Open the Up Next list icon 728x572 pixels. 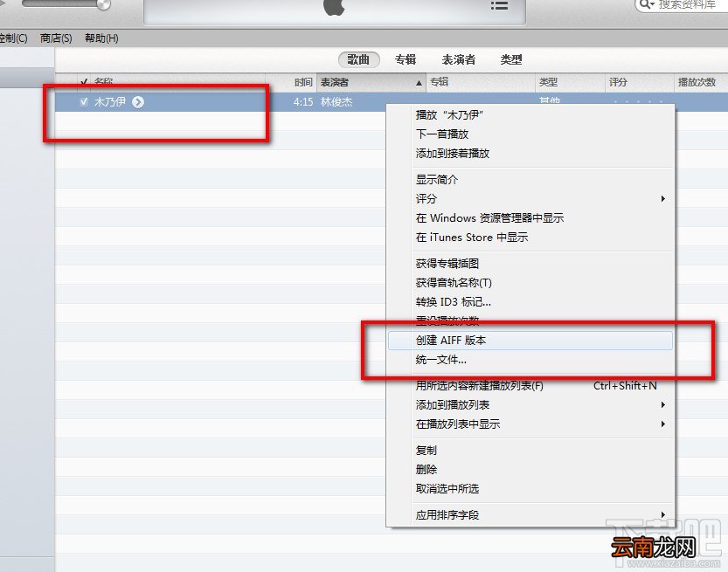click(499, 5)
